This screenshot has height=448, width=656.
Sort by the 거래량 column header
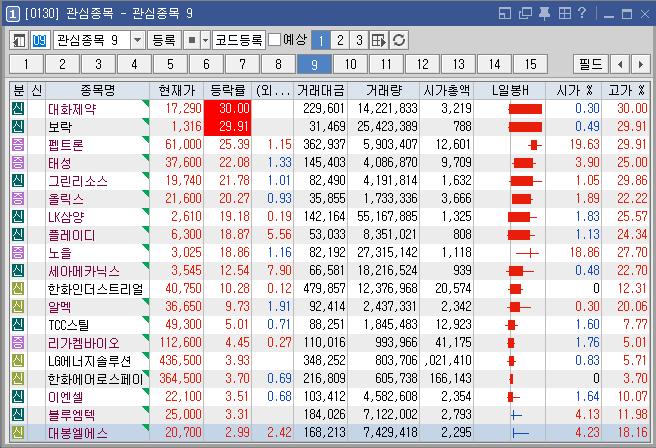coord(384,90)
